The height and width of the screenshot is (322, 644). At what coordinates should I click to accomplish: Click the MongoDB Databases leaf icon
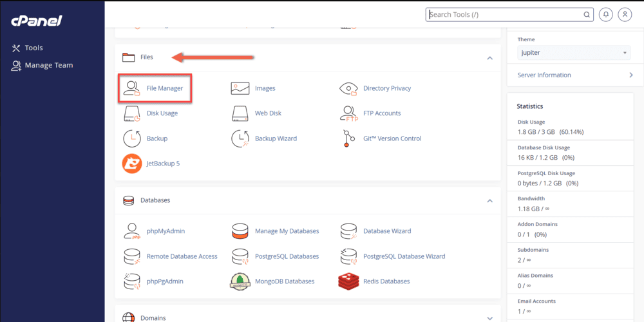pyautogui.click(x=240, y=281)
